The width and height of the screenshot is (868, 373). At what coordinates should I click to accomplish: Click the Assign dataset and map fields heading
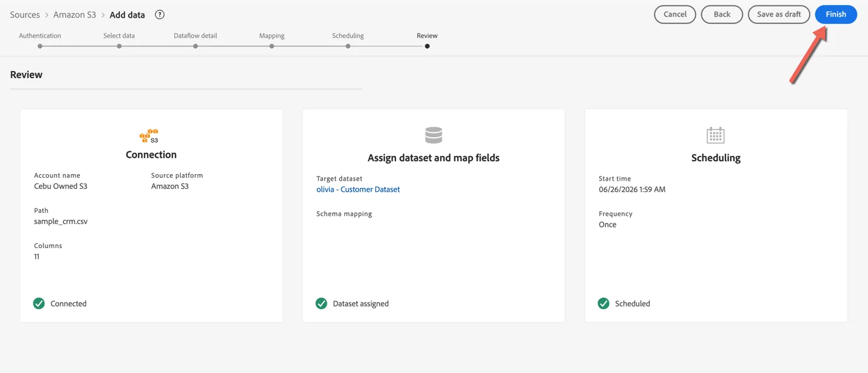(434, 158)
